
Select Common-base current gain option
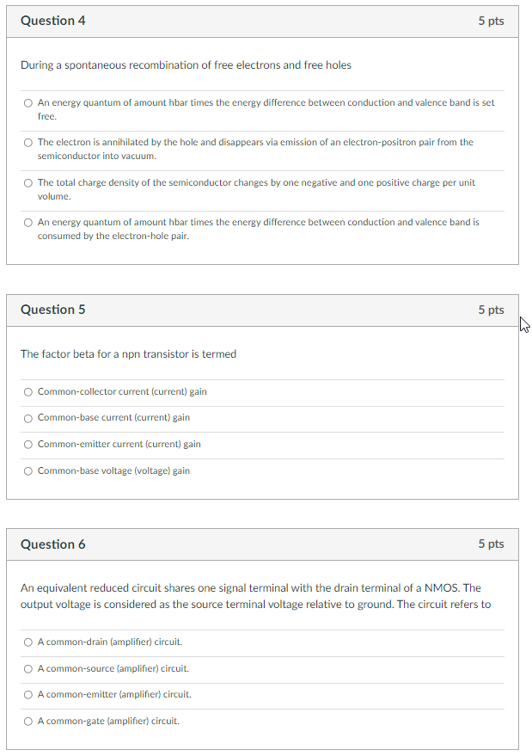pyautogui.click(x=28, y=418)
